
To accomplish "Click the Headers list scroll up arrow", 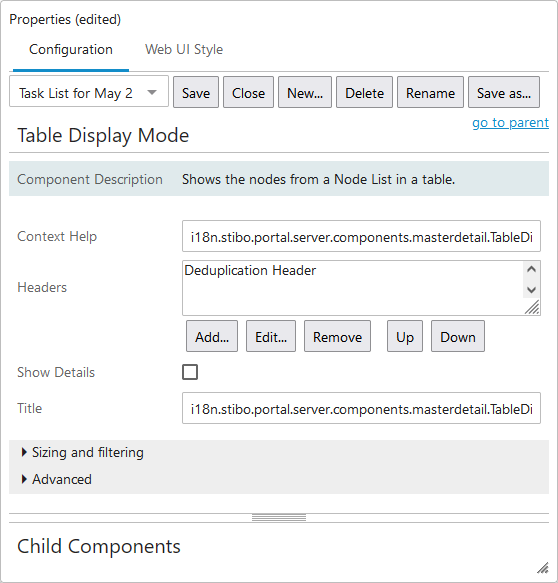I will [531, 269].
